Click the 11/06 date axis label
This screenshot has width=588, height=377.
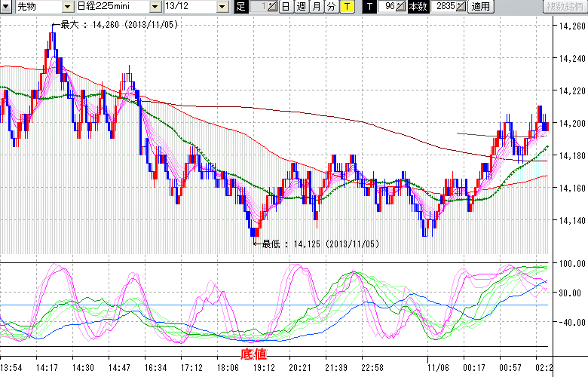(437, 367)
